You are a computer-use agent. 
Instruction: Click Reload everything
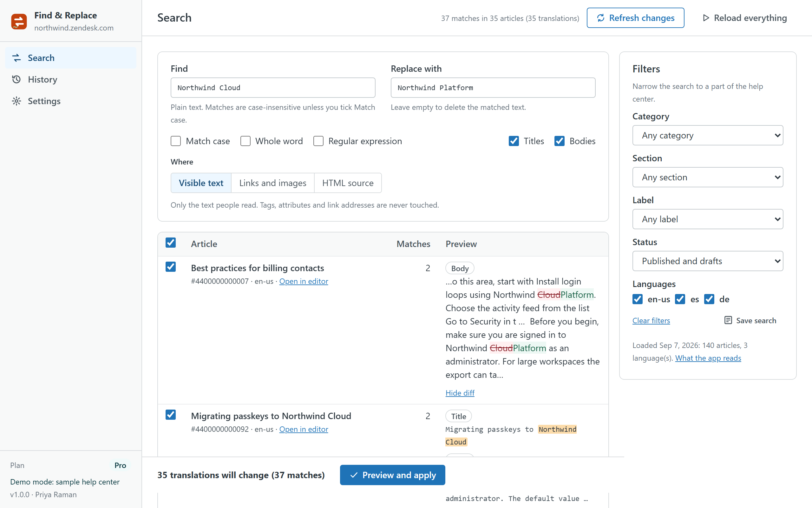(x=744, y=18)
